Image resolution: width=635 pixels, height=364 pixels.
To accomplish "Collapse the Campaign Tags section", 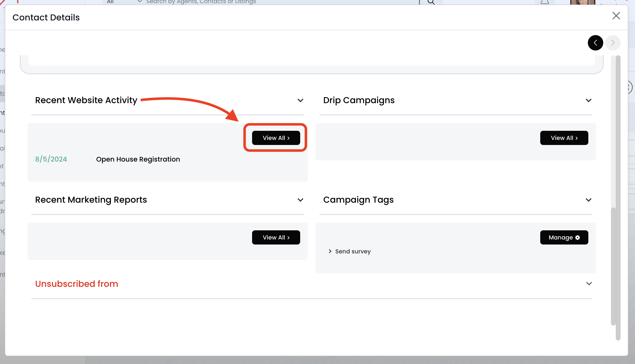I will click(x=588, y=200).
